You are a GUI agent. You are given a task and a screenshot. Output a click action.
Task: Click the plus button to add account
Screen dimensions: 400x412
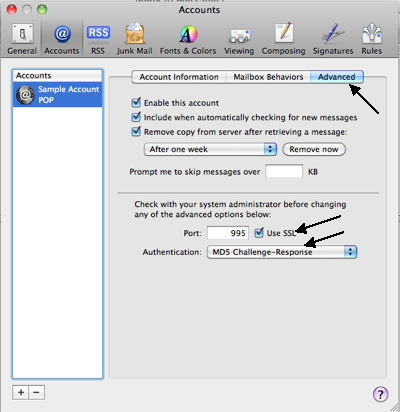pos(21,392)
